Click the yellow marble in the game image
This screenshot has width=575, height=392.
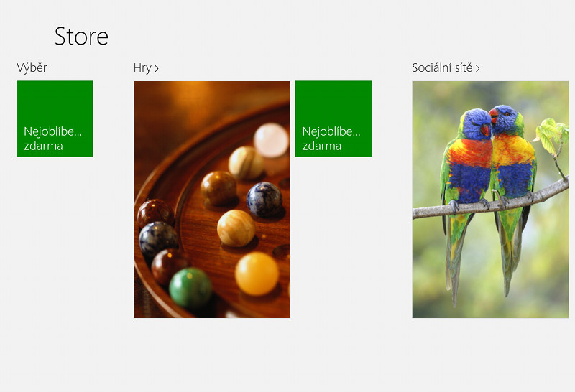click(257, 274)
